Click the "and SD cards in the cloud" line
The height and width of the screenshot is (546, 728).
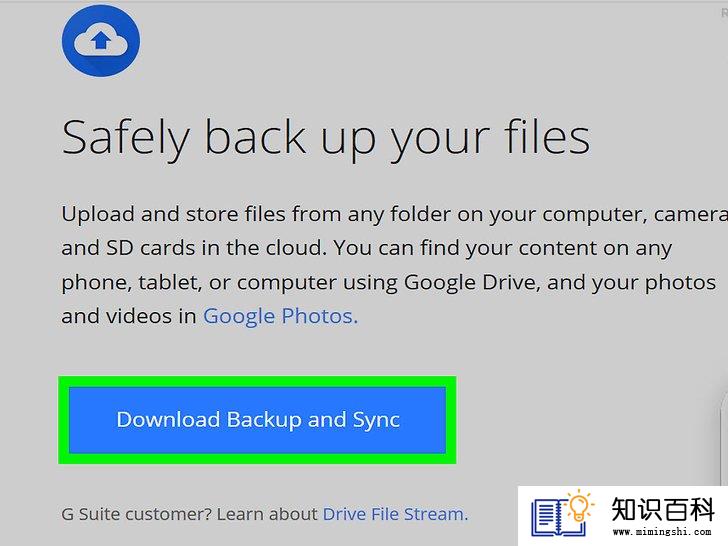(x=366, y=248)
